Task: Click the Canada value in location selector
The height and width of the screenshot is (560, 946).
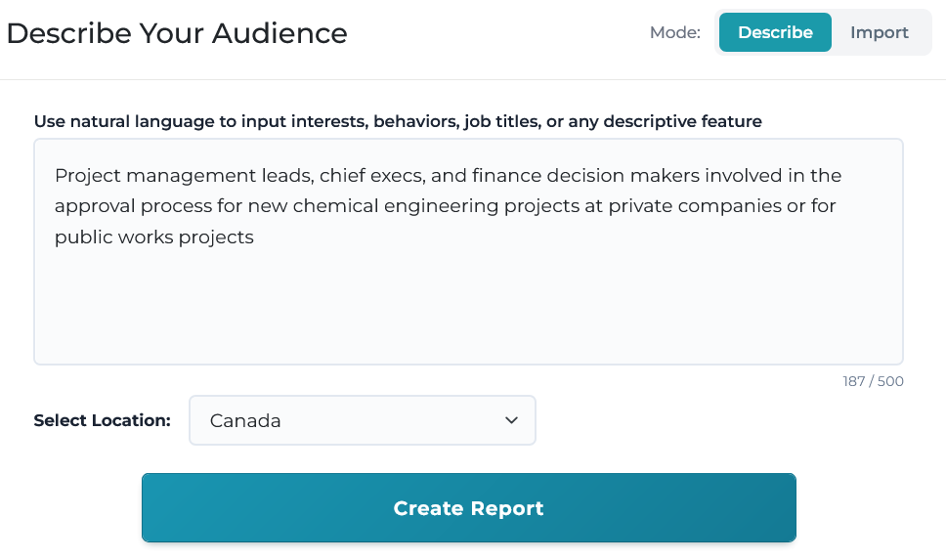Action: (245, 420)
